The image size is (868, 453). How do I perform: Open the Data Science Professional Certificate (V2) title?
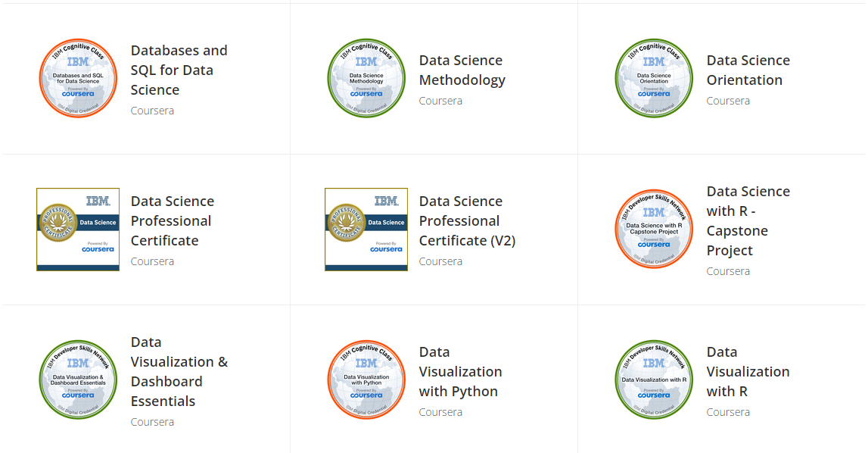(467, 220)
